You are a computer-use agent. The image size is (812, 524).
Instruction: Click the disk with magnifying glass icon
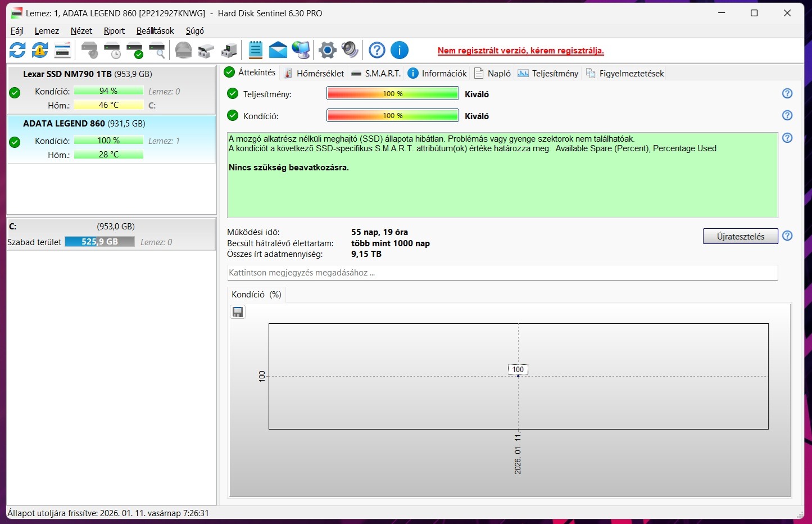click(157, 50)
